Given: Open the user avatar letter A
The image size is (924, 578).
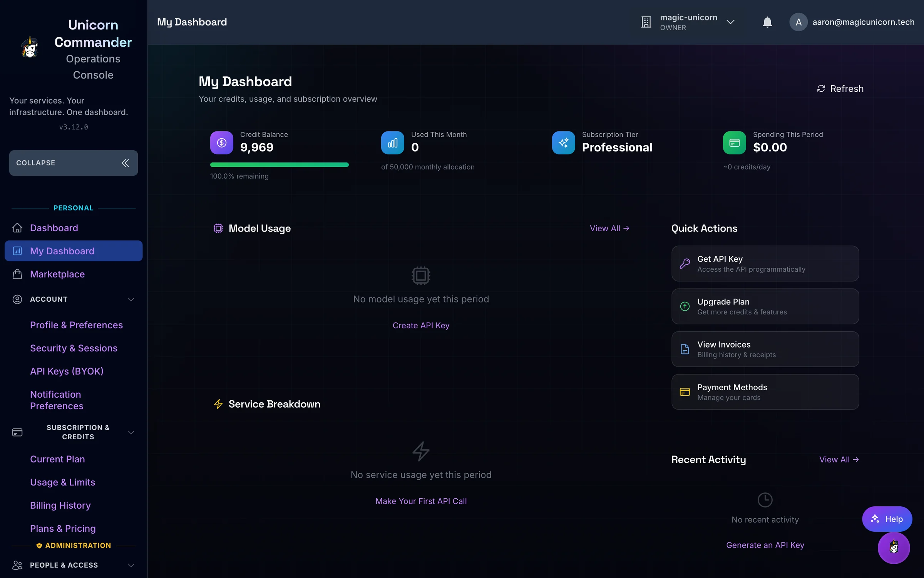Looking at the screenshot, I should (798, 22).
